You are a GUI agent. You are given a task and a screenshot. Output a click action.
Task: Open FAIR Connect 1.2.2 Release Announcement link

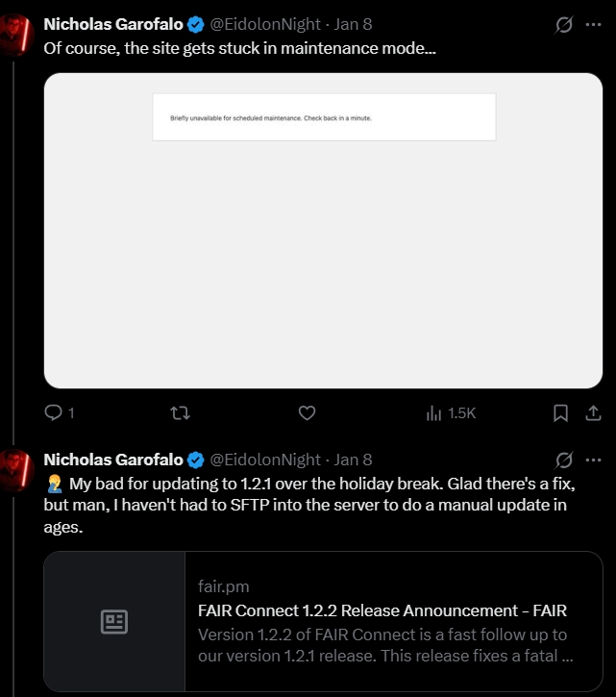(x=382, y=610)
